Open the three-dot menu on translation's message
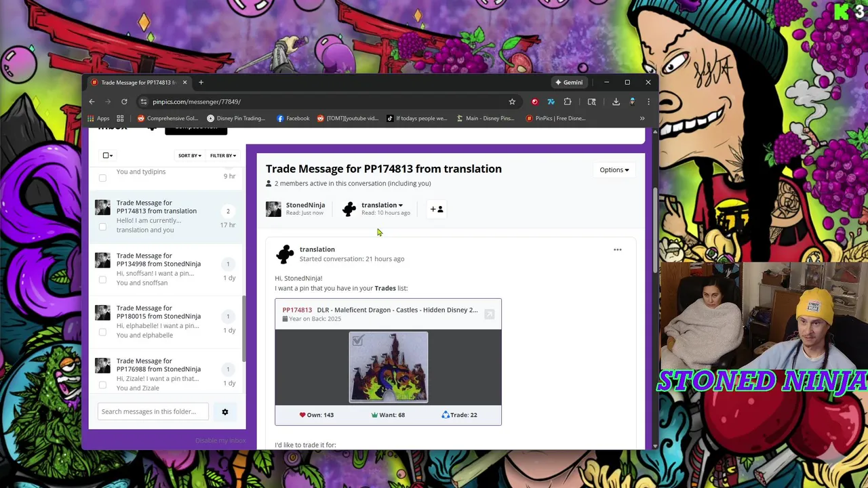868x488 pixels. click(617, 249)
